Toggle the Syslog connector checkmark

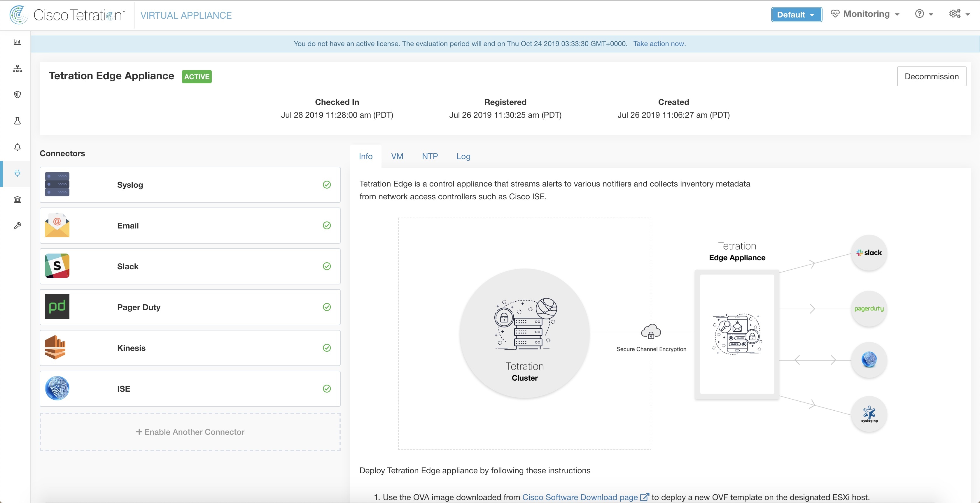(327, 185)
